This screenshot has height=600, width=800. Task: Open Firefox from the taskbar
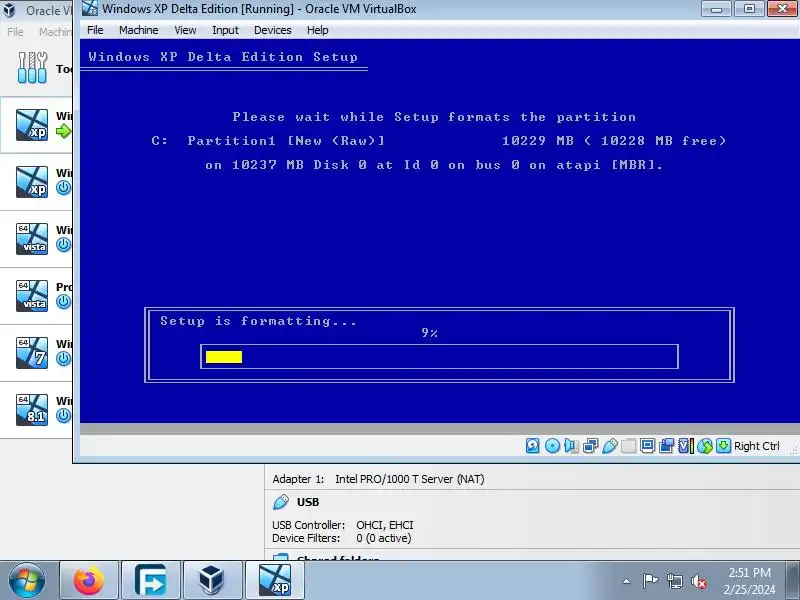89,580
